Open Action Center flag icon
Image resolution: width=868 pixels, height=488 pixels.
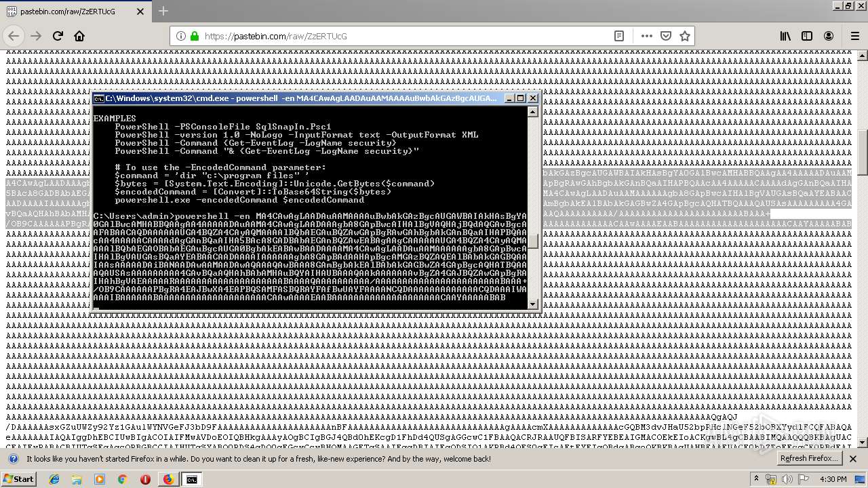804,479
